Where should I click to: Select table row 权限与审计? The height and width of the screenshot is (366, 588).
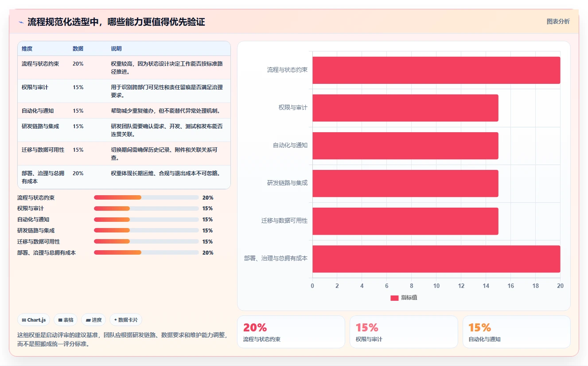[x=124, y=91]
